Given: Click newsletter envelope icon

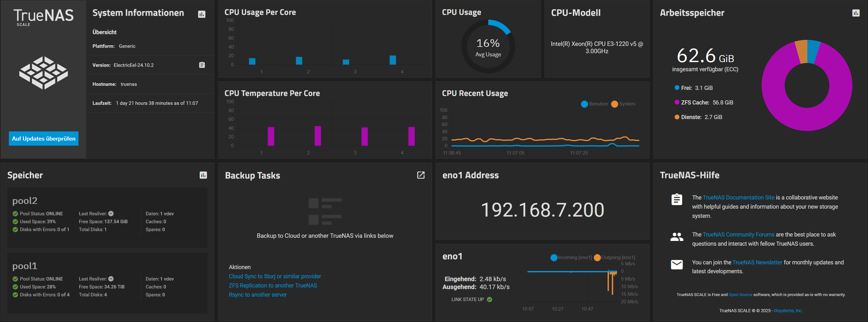Looking at the screenshot, I should [676, 264].
